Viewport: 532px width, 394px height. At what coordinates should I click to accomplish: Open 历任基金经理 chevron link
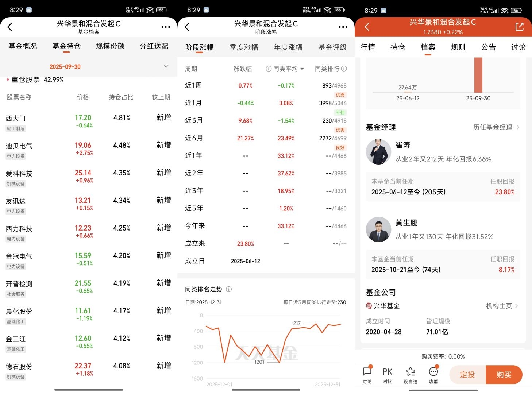(x=497, y=127)
